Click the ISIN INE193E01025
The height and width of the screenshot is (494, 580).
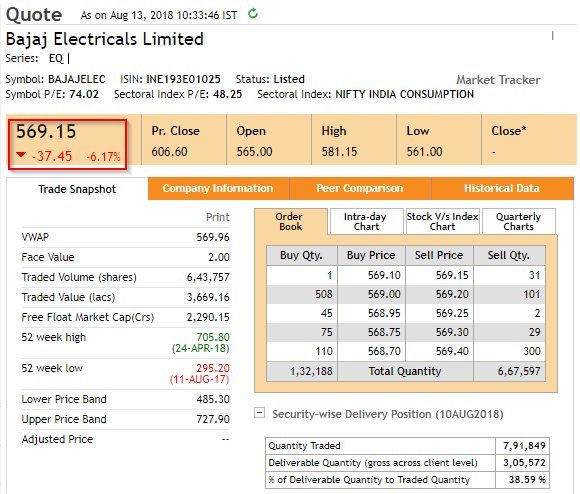(x=183, y=79)
